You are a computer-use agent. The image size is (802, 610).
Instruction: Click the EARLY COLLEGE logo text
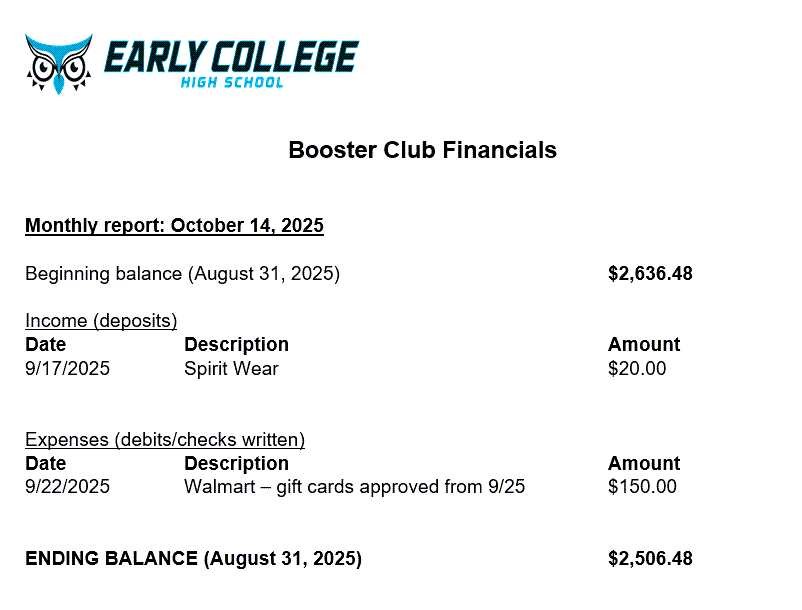[x=231, y=58]
